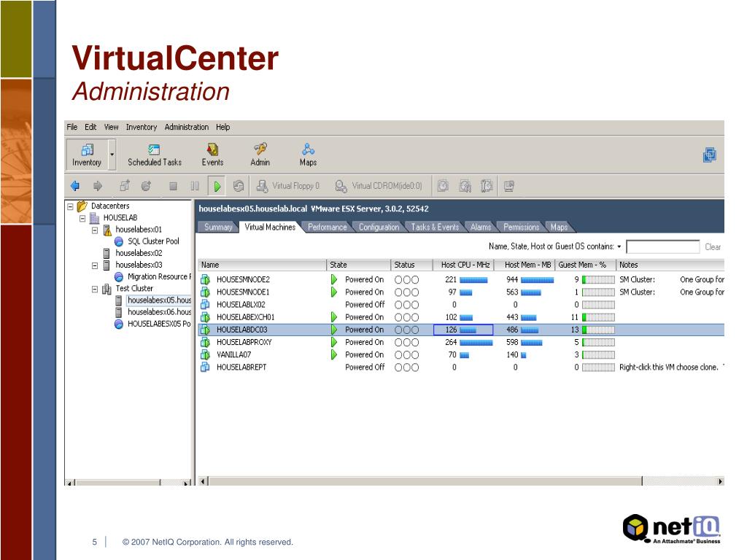Screen dimensions: 747x560
Task: Click the VMware logo icon at top right
Action: [x=709, y=155]
